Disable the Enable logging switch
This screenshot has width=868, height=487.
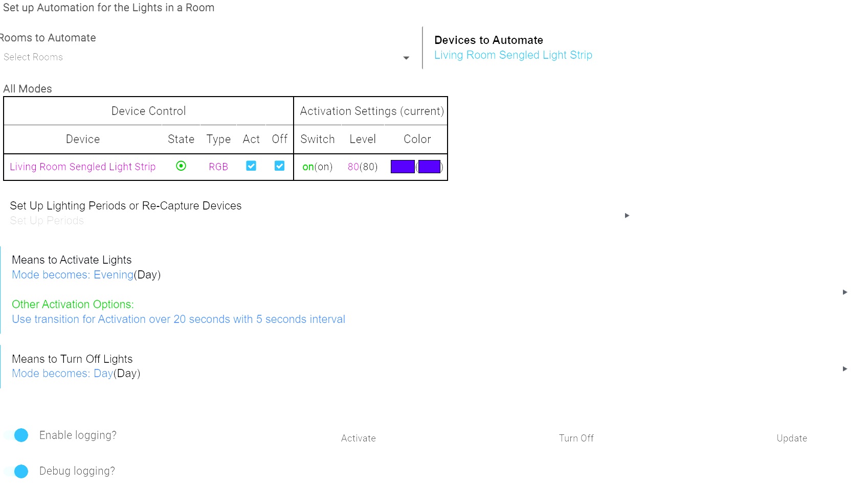[20, 435]
